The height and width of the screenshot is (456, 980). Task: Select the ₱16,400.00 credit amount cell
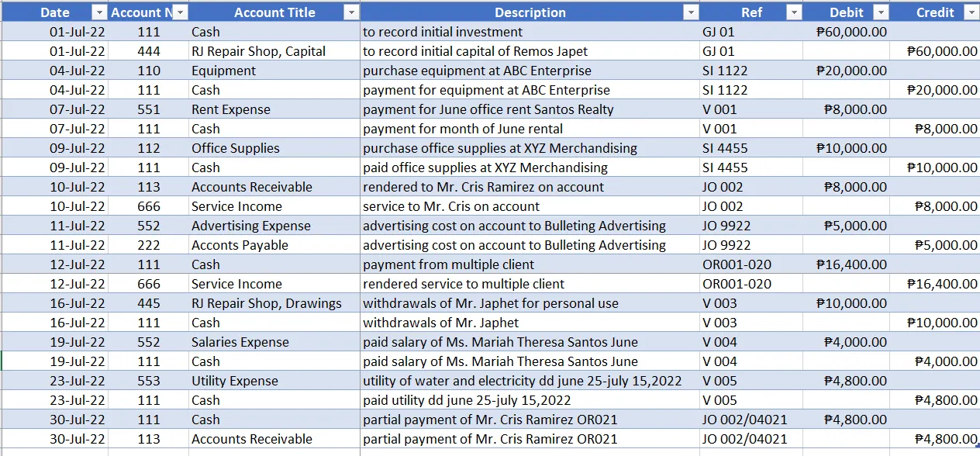941,284
